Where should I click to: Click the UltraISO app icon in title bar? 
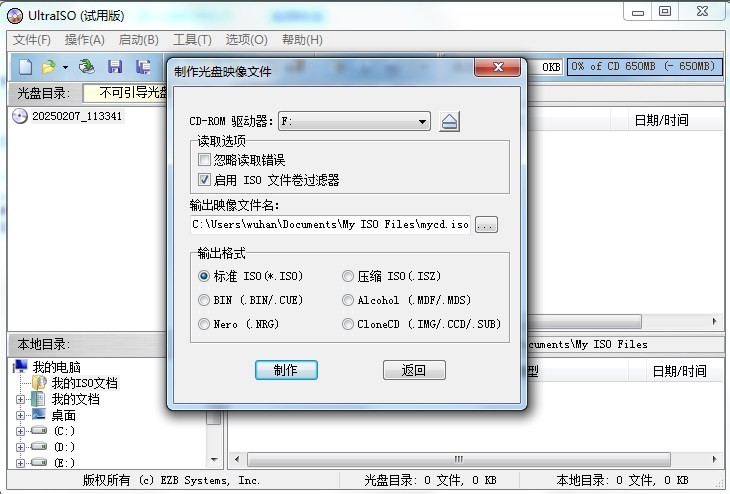(15, 15)
